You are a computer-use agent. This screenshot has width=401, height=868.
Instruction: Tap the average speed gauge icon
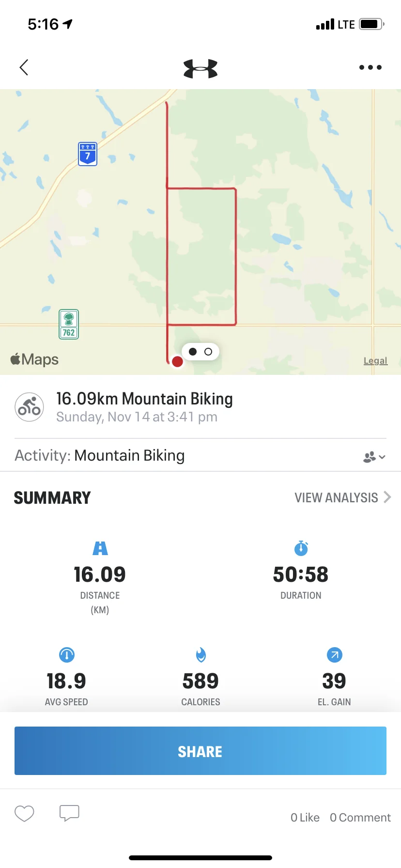click(67, 655)
